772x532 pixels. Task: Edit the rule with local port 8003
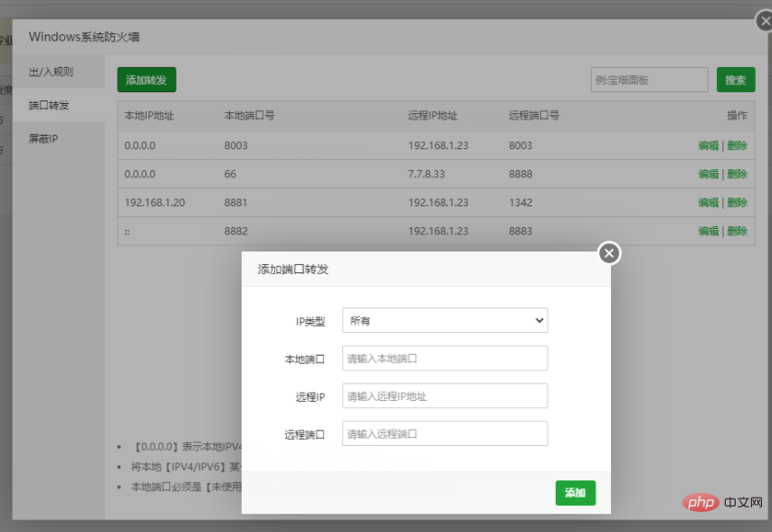click(709, 146)
